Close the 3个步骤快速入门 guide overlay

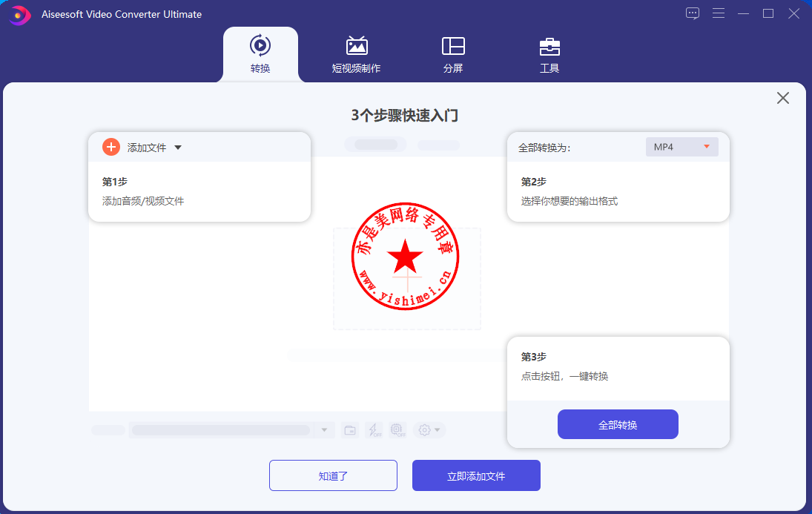783,98
